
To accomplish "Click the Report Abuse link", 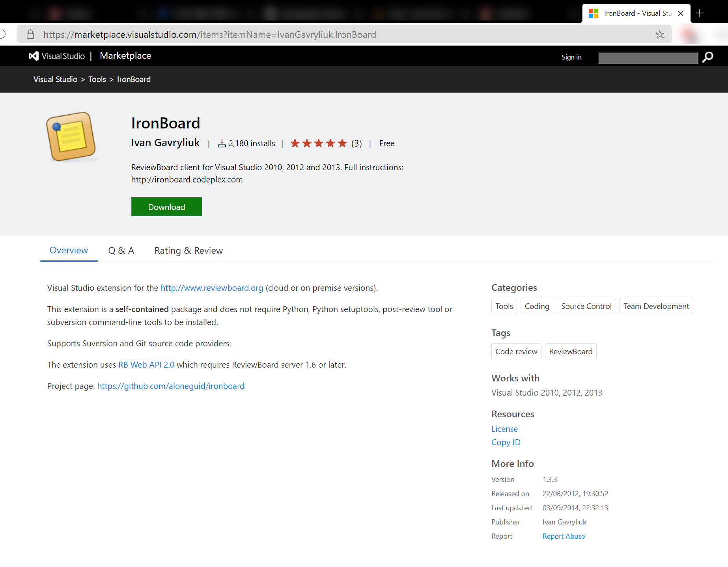I will (564, 536).
